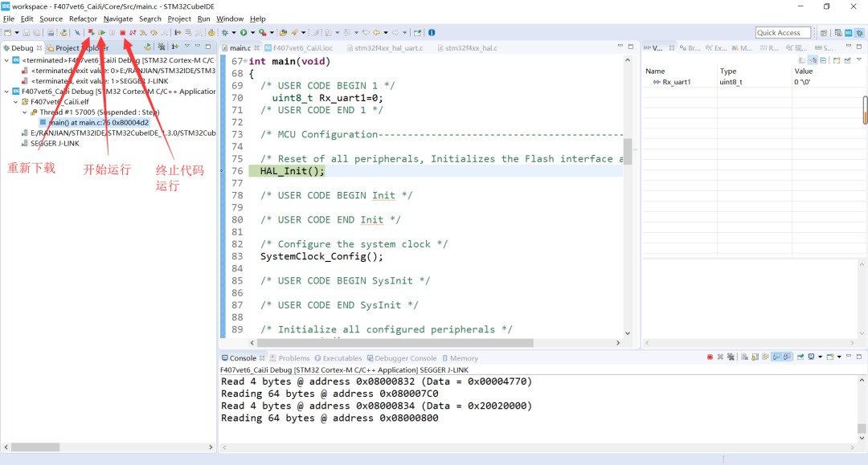The width and height of the screenshot is (868, 465).
Task: Switch to the stm32f4xx_hal_uart.c editor tab
Action: click(x=385, y=48)
